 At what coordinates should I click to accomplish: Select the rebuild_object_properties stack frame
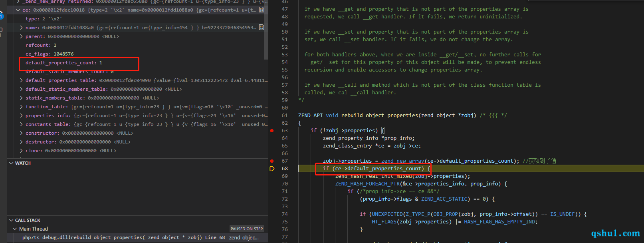coord(137,237)
